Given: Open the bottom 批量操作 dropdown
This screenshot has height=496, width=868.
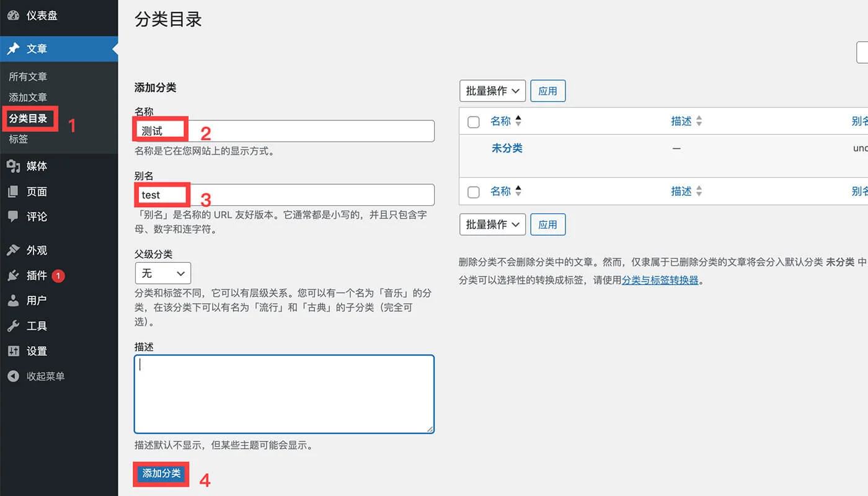Looking at the screenshot, I should point(492,224).
